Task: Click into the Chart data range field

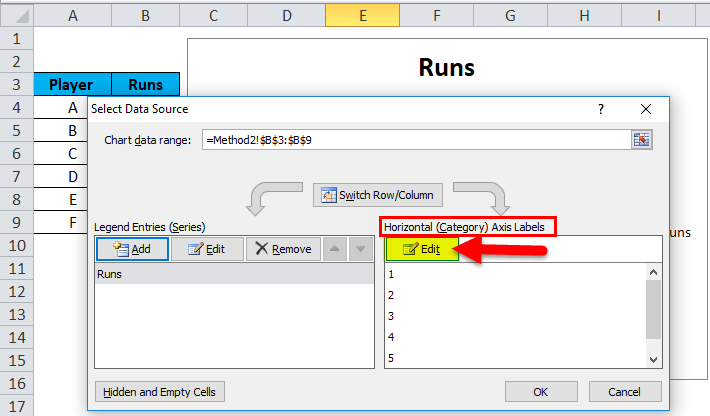Action: (416, 140)
